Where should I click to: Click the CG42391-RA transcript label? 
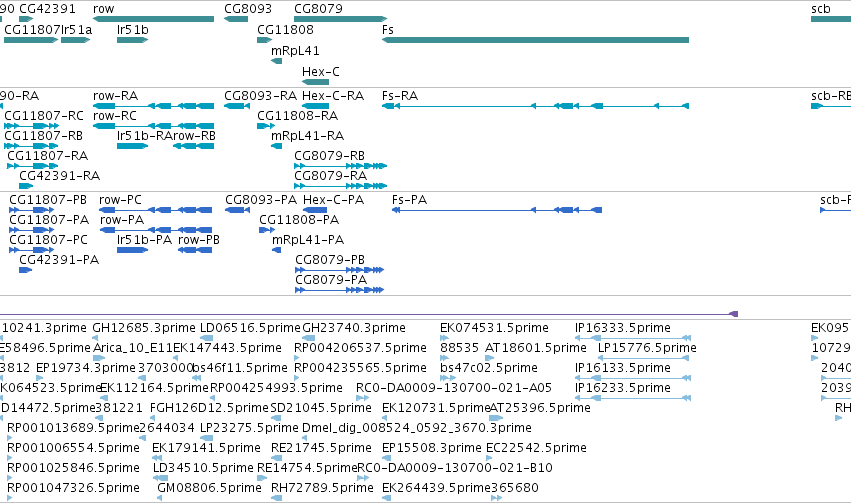click(60, 176)
